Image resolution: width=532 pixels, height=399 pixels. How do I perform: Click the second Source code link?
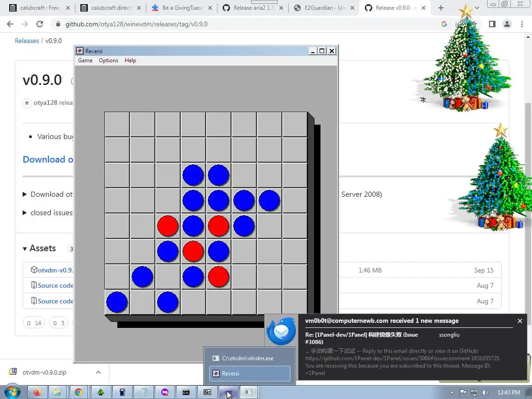(x=55, y=301)
